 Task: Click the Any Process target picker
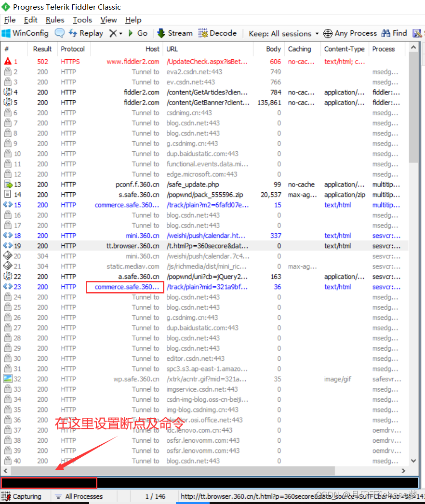click(x=350, y=33)
